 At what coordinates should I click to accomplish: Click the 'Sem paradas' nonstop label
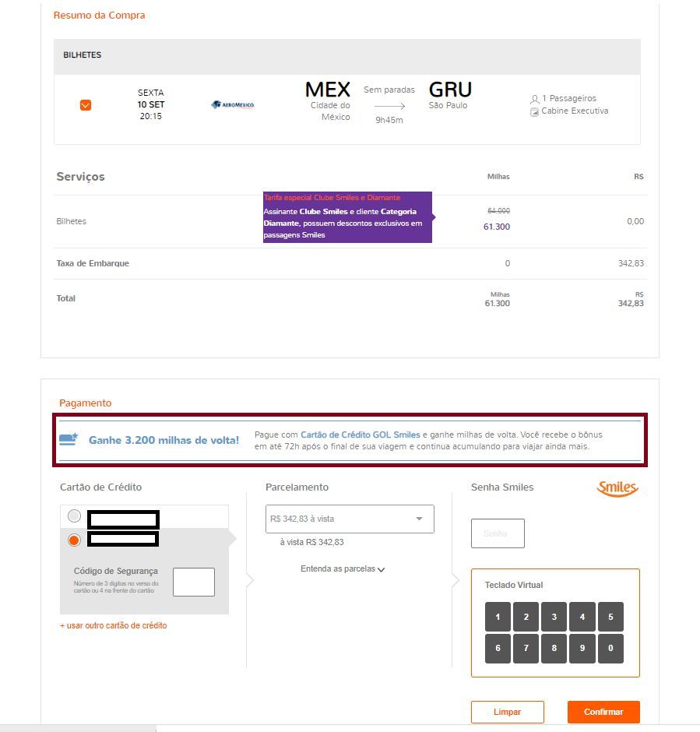389,90
